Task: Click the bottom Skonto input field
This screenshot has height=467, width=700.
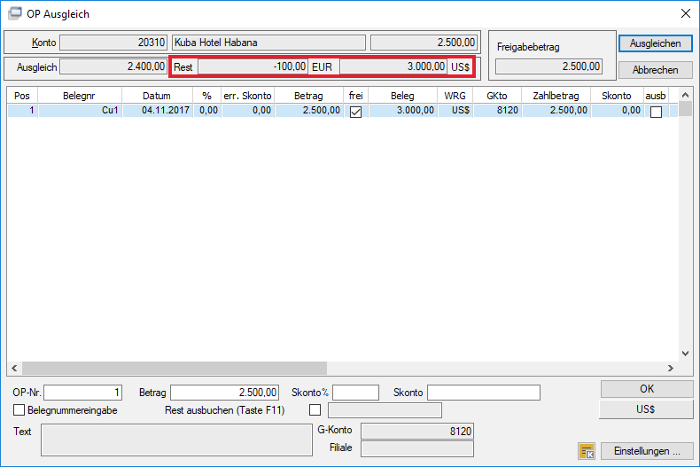Action: pos(483,392)
